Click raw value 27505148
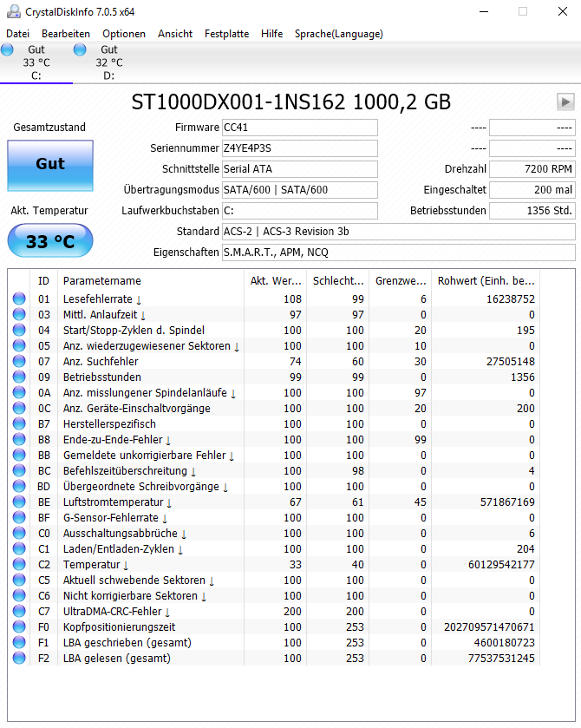 click(x=511, y=362)
